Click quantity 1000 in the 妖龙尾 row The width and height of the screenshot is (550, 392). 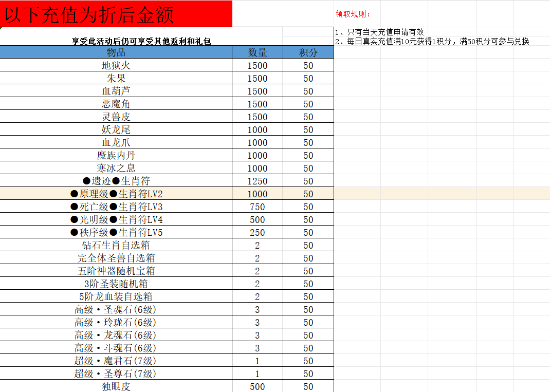258,130
